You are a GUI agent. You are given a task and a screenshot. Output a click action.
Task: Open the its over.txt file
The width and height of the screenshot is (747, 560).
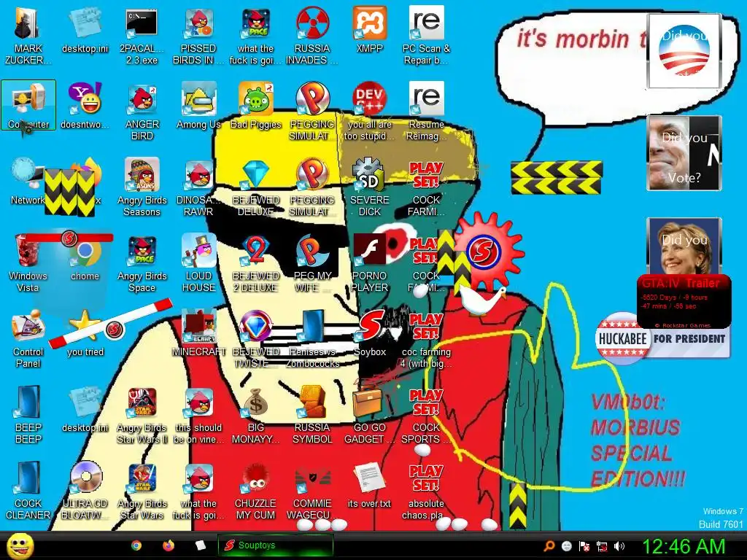(x=369, y=484)
